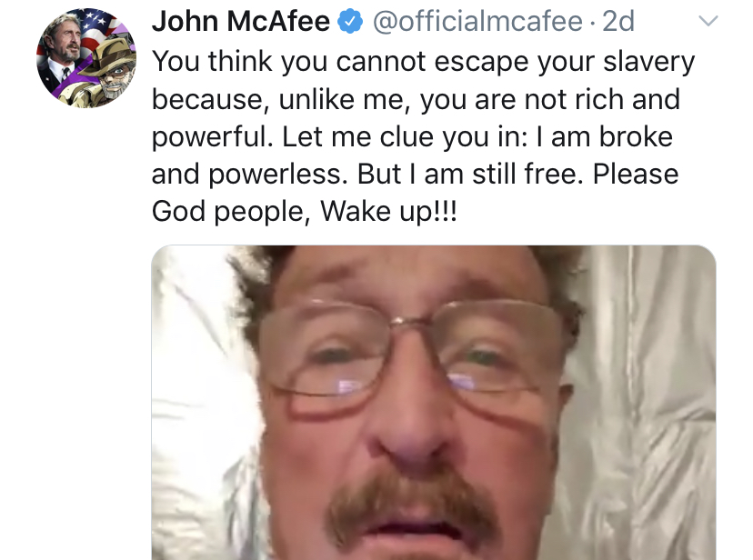Open John McAfee's profile picture

tap(86, 58)
